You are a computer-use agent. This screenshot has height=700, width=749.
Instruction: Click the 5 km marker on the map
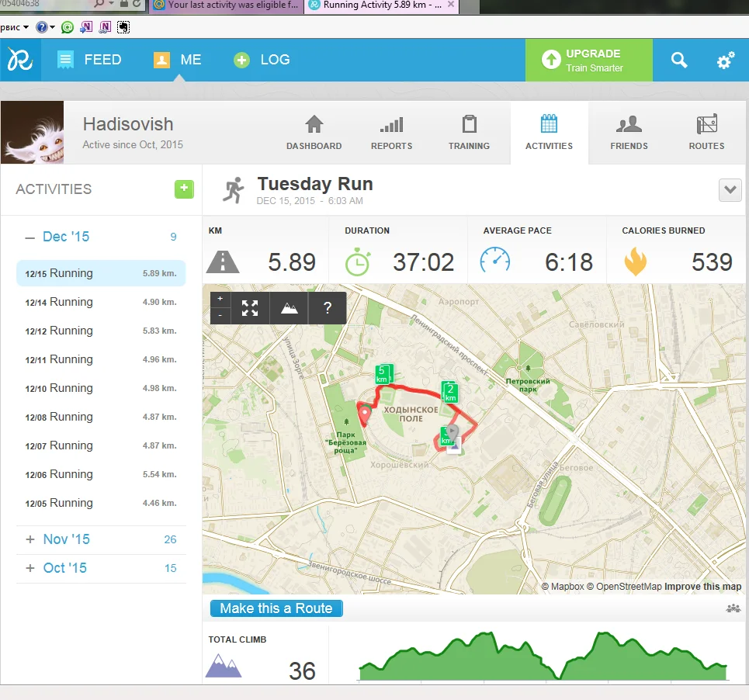click(383, 374)
